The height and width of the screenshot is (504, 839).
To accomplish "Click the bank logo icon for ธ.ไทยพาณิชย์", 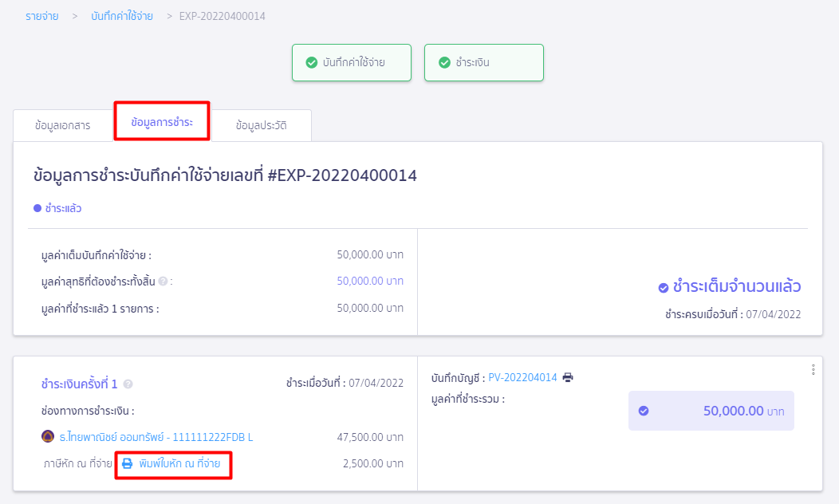I will (x=48, y=436).
